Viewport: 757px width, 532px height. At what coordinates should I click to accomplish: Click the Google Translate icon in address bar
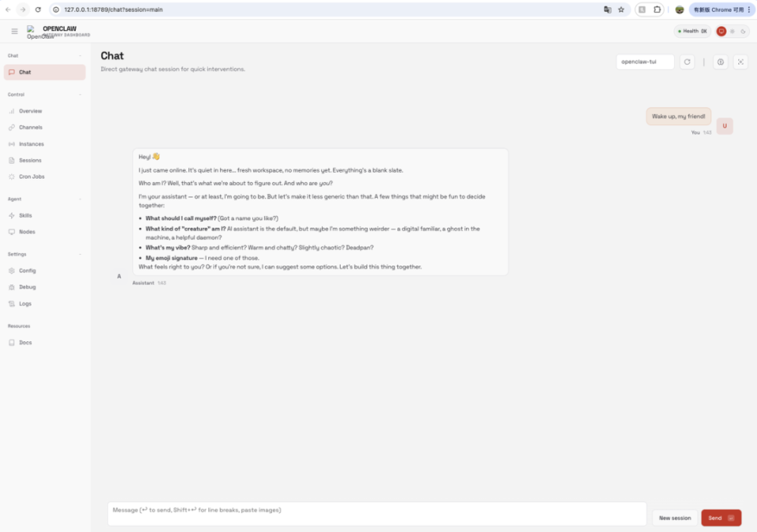pyautogui.click(x=607, y=9)
